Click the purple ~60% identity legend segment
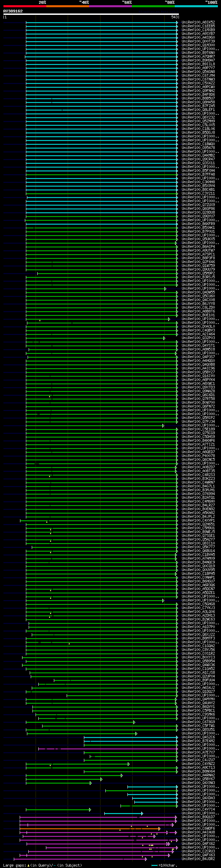Viewport: 221px width, 868px height. pos(110,6)
